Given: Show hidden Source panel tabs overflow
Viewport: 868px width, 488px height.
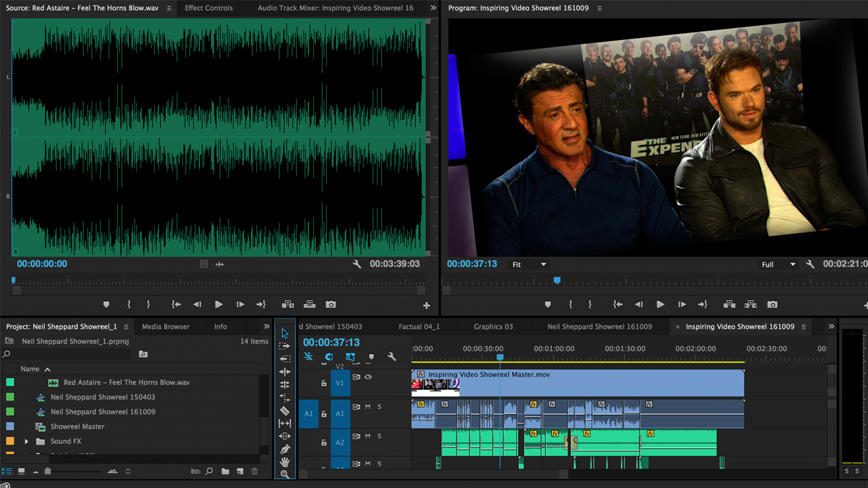Looking at the screenshot, I should click(x=433, y=8).
